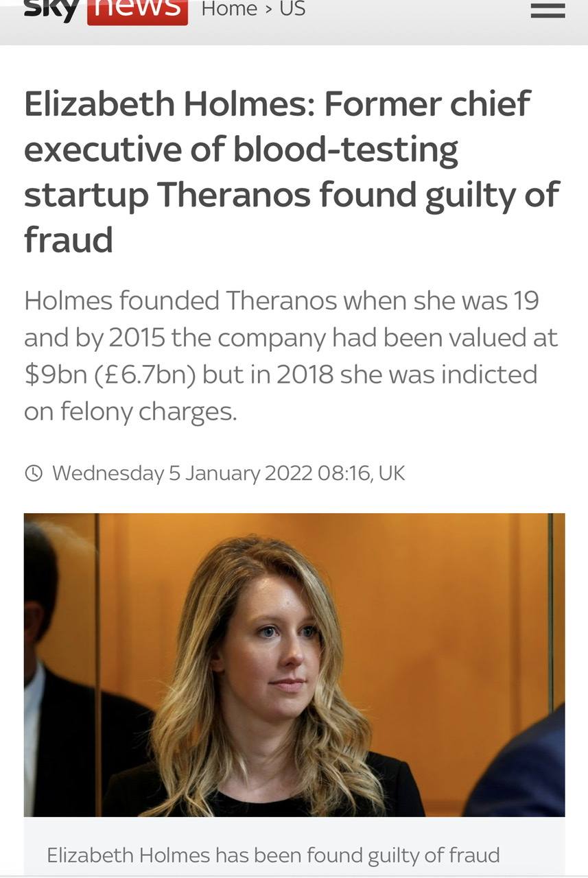Click 'on felony charges.' summary line
The image size is (588, 878).
coord(130,412)
